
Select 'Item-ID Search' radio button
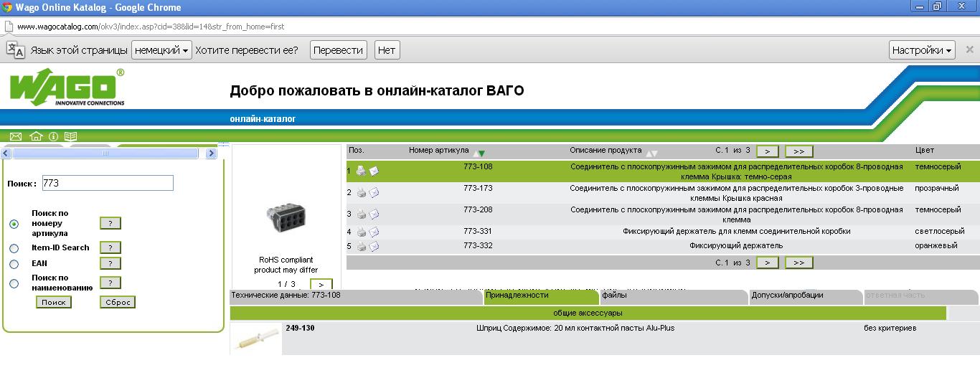[14, 248]
